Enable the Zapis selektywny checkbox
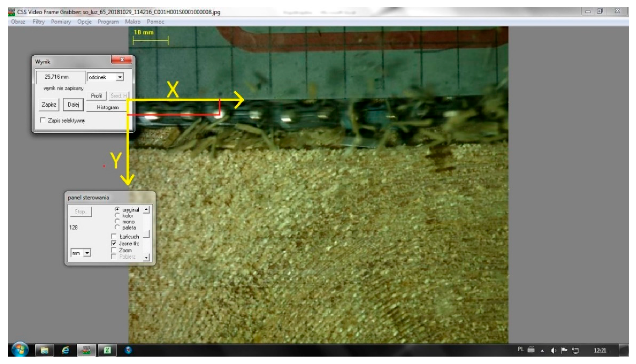 (x=43, y=120)
